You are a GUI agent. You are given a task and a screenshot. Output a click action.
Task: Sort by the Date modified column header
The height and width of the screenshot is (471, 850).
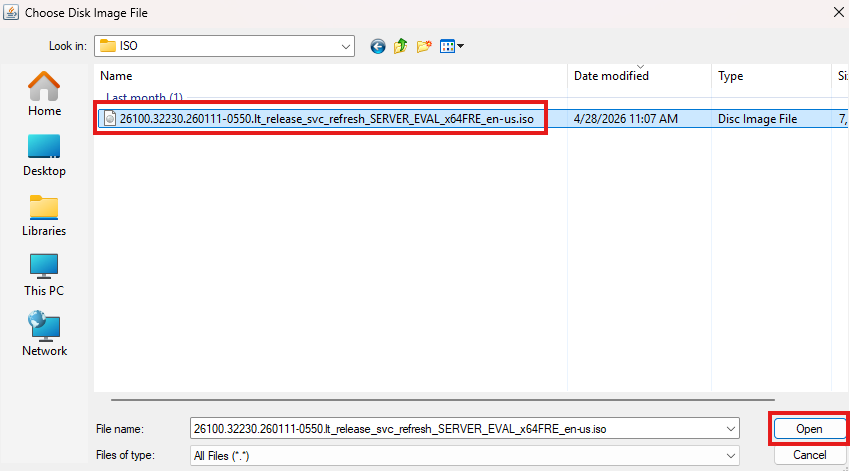pyautogui.click(x=640, y=76)
